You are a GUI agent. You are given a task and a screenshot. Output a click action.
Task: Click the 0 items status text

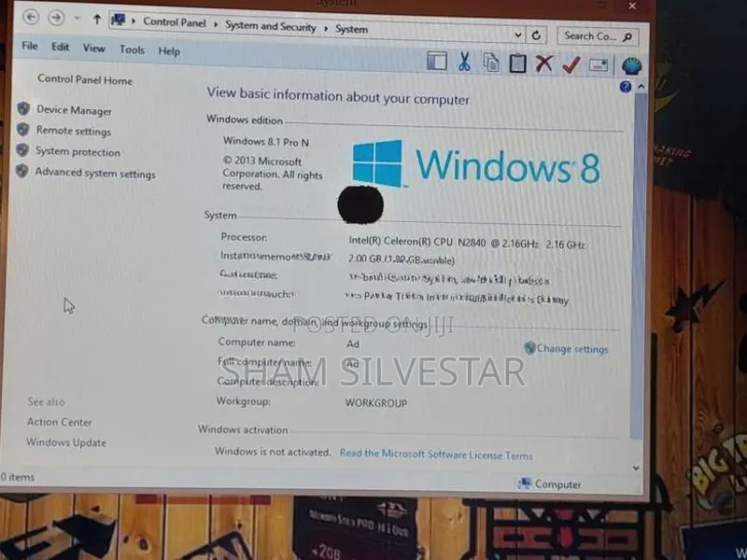click(x=18, y=477)
